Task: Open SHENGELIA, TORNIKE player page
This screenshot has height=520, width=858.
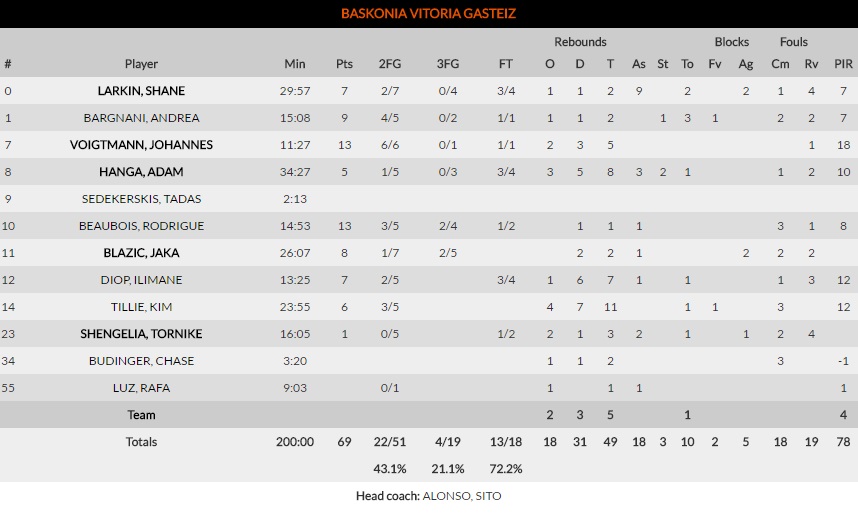Action: (141, 334)
